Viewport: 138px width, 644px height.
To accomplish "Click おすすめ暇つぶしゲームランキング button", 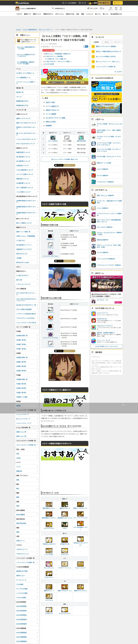I will click(107, 346).
